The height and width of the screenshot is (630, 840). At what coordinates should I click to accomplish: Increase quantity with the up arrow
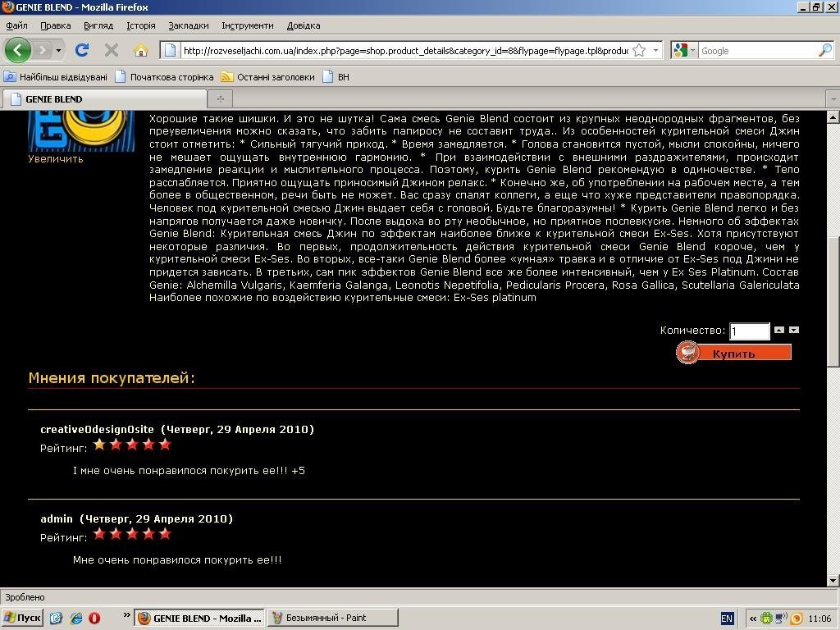point(779,330)
